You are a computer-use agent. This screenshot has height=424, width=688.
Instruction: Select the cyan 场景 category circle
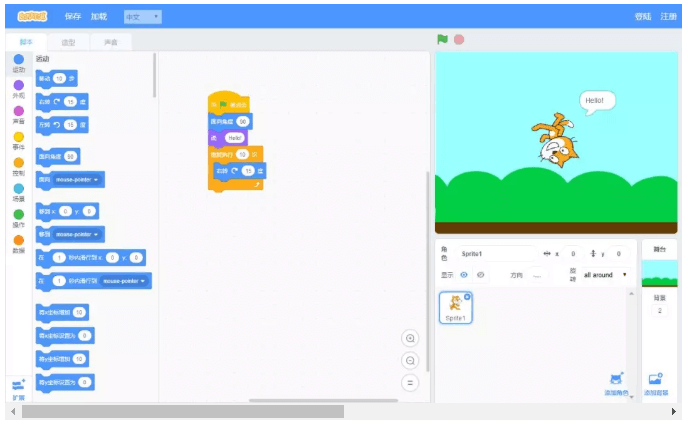tap(18, 189)
